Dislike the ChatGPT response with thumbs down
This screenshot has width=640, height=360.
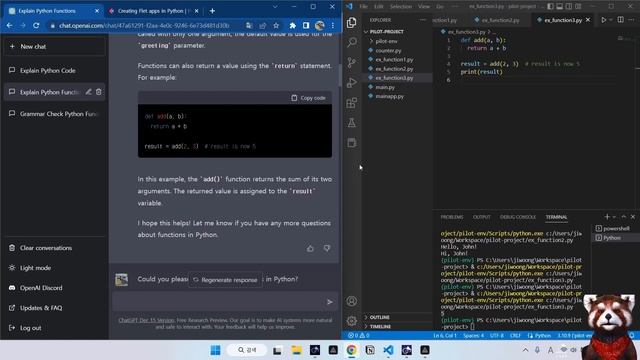327,248
